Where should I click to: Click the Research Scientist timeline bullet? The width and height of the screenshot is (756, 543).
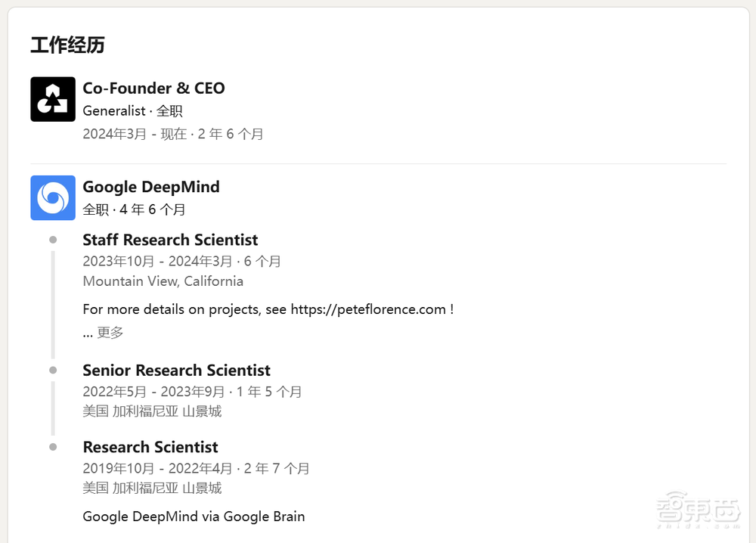click(53, 447)
